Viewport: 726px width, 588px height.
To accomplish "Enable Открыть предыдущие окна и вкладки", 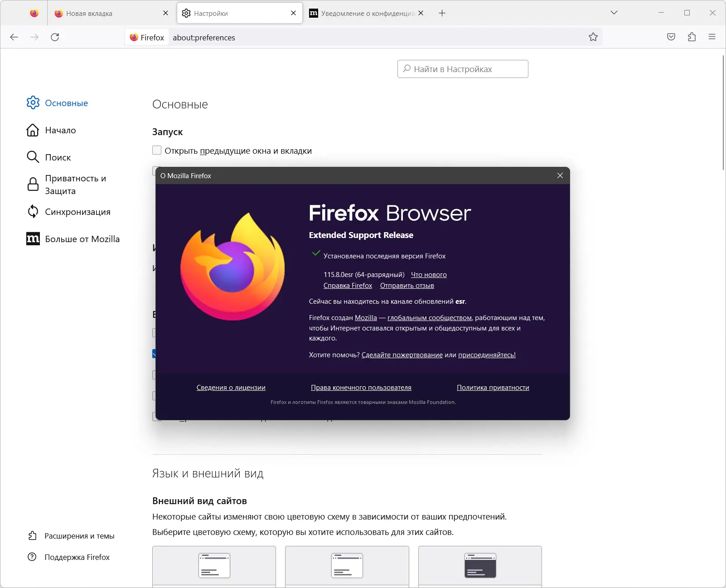I will click(157, 150).
